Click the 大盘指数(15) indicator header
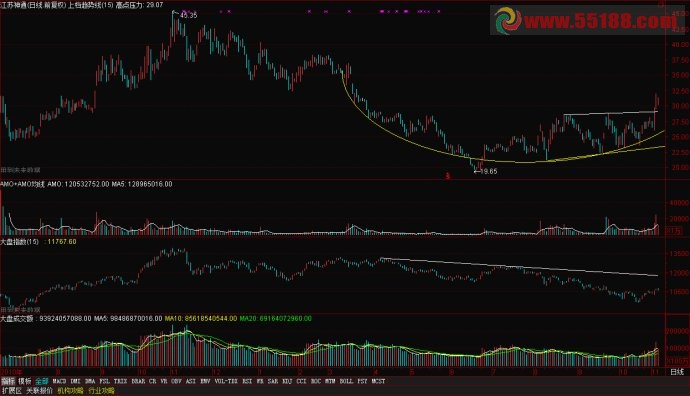This screenshot has height=396, width=690. tap(19, 242)
